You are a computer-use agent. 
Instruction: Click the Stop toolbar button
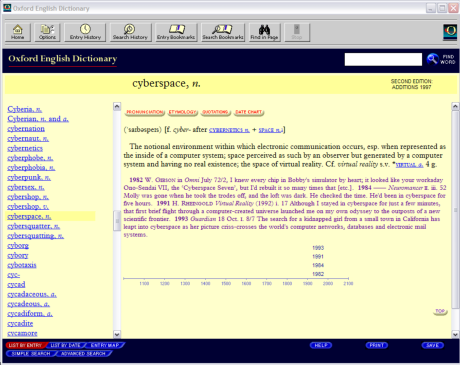[297, 32]
